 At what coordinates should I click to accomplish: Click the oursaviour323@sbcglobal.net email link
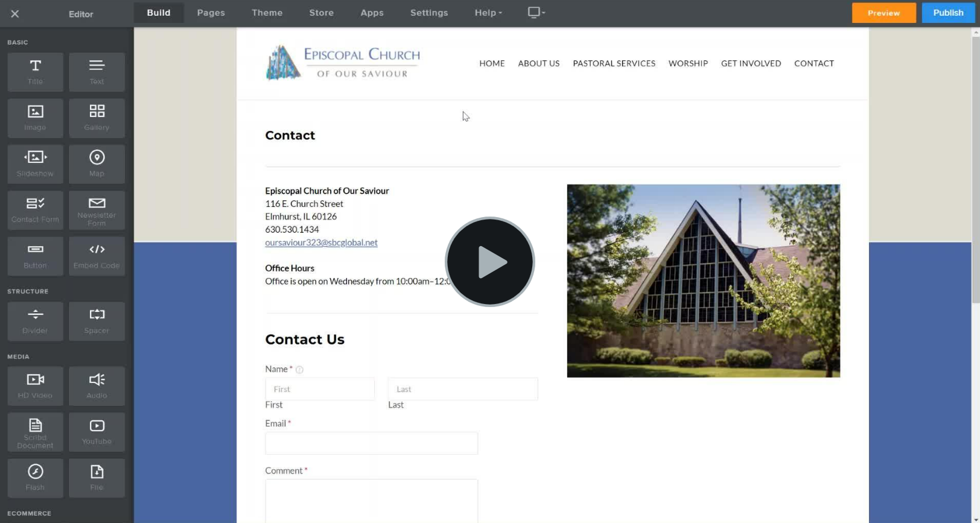click(321, 242)
